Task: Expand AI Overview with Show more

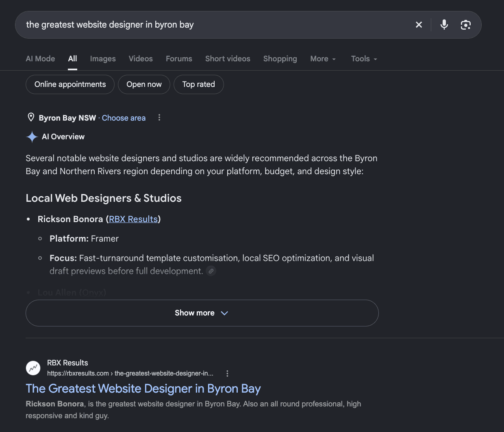Action: click(x=202, y=313)
